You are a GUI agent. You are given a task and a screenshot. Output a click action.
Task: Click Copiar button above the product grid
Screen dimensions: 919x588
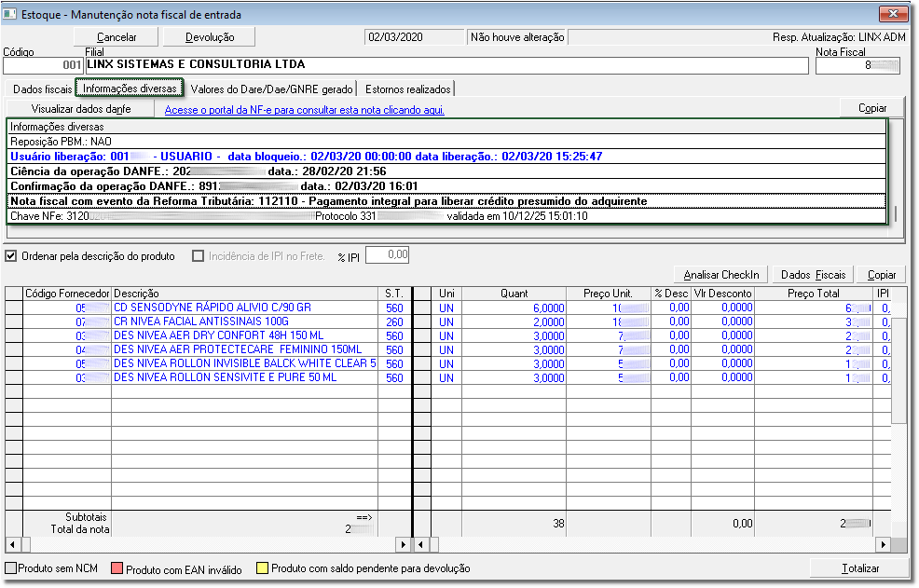click(882, 274)
